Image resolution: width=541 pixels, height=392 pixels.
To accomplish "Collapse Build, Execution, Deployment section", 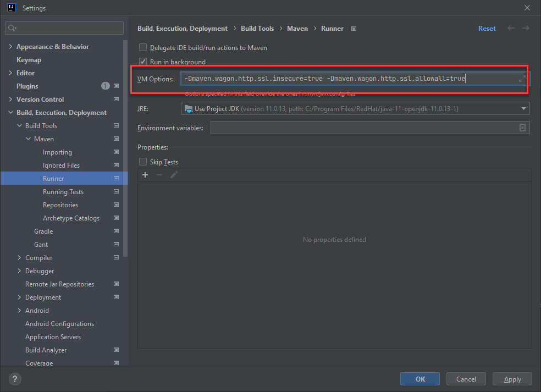I will (10, 113).
